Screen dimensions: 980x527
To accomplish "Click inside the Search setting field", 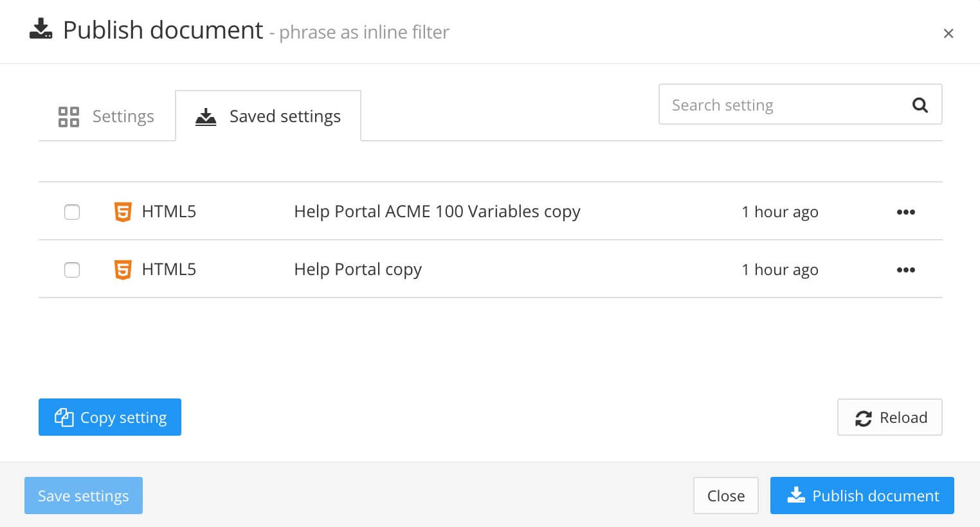I will tap(772, 104).
